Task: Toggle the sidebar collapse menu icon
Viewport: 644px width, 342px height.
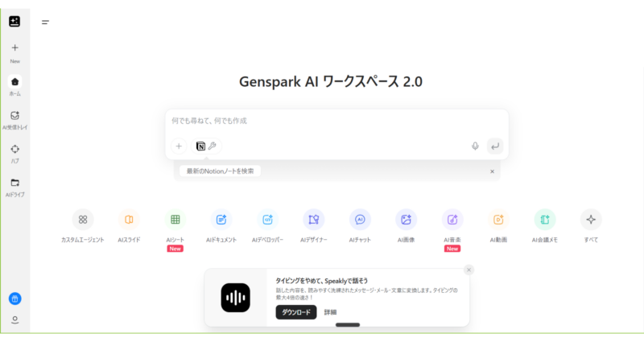Action: pyautogui.click(x=46, y=23)
